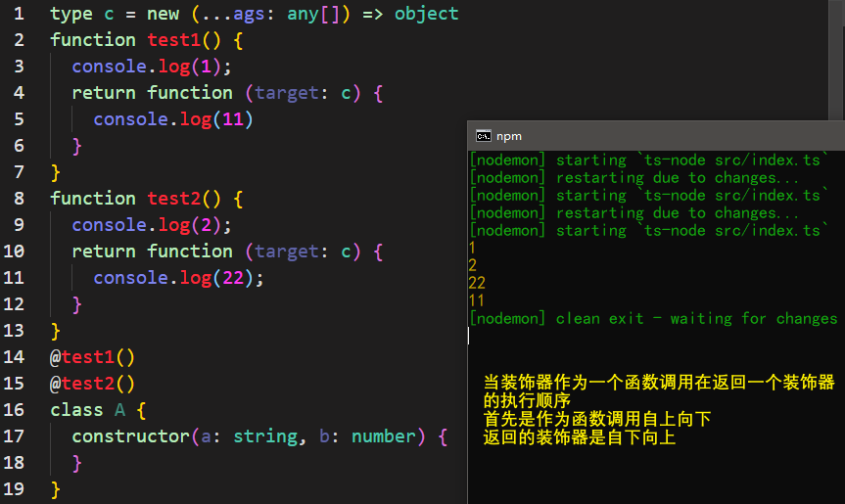Click the type c definition on line 1
The height and width of the screenshot is (504, 845).
(x=255, y=14)
